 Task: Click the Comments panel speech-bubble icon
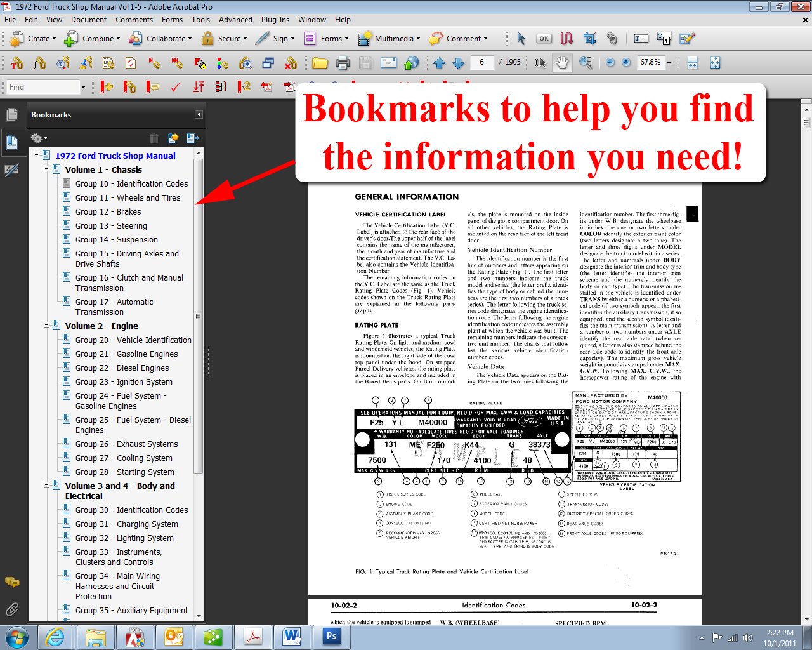[13, 582]
